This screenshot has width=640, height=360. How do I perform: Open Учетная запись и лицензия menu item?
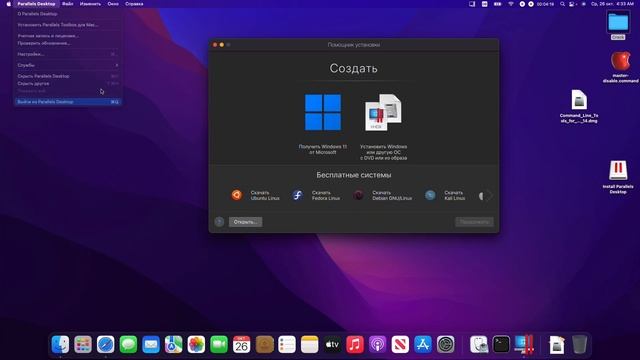point(68,36)
